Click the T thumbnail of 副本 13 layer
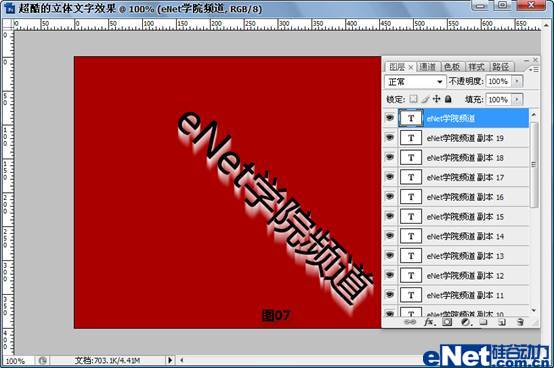This screenshot has height=368, width=554. pos(411,256)
